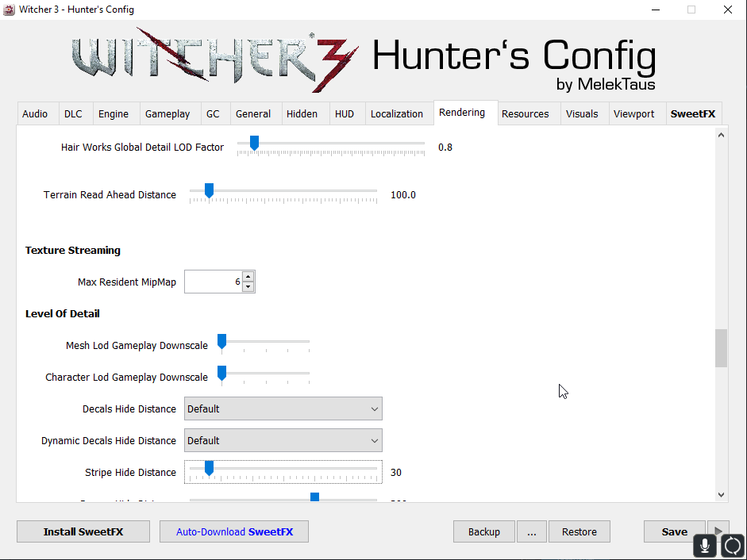747x560 pixels.
Task: Switch to the General tab
Action: click(x=253, y=113)
